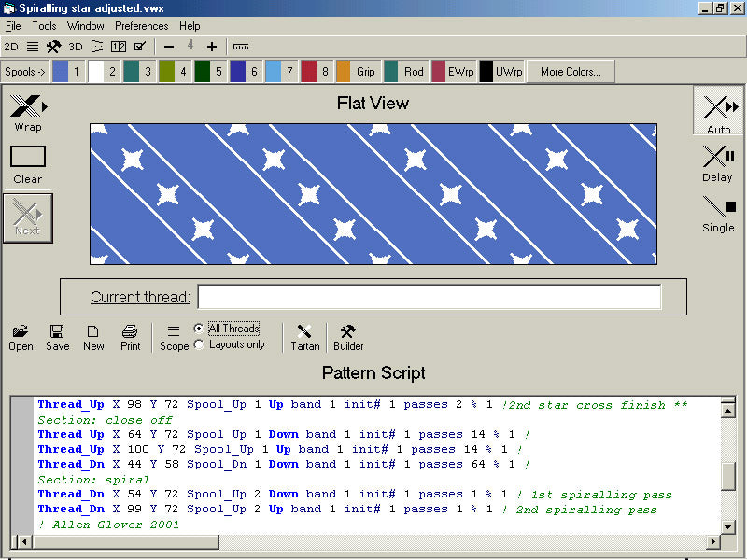Pick the Single wrap mode icon
The height and width of the screenshot is (560, 747).
click(717, 207)
